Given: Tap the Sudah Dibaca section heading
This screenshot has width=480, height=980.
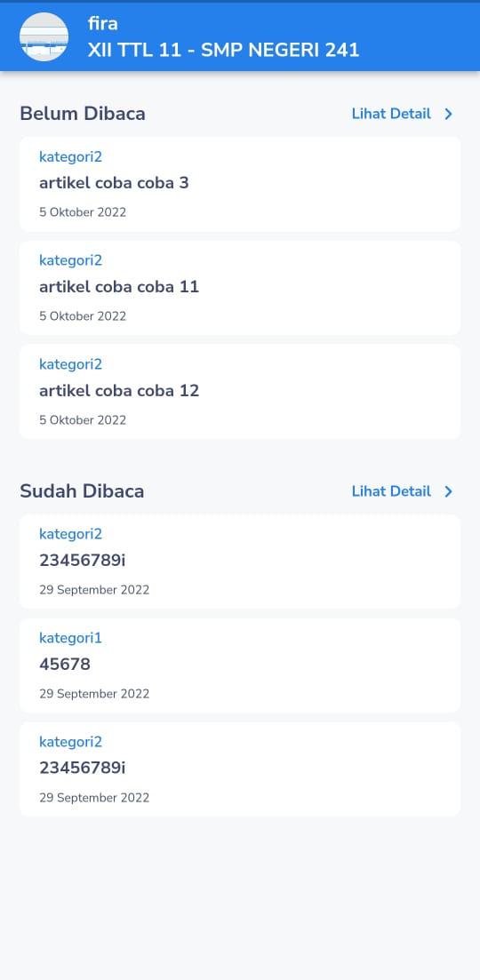Looking at the screenshot, I should point(82,491).
